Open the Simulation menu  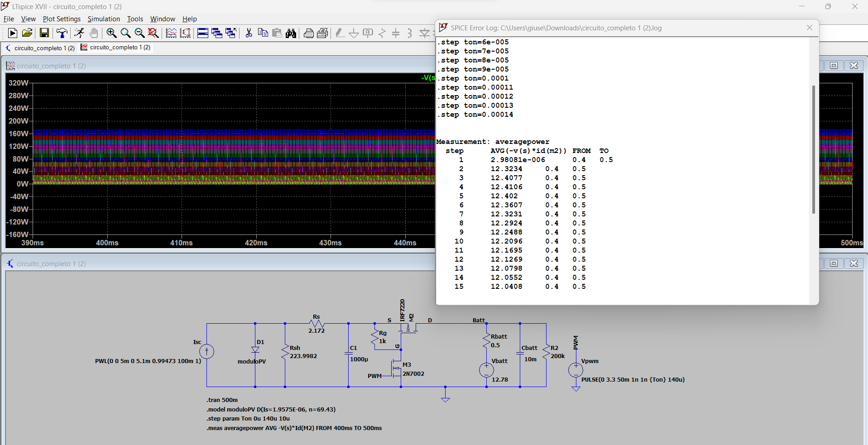[x=104, y=19]
